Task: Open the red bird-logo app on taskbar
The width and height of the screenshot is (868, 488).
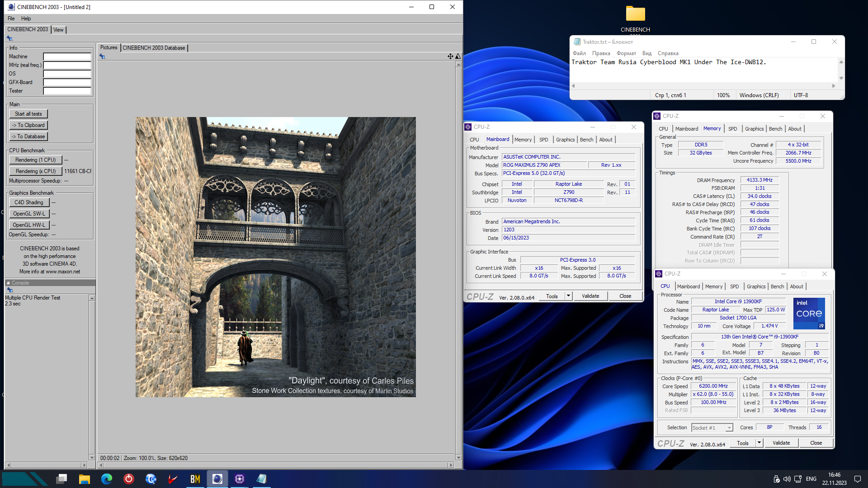Action: point(173,479)
